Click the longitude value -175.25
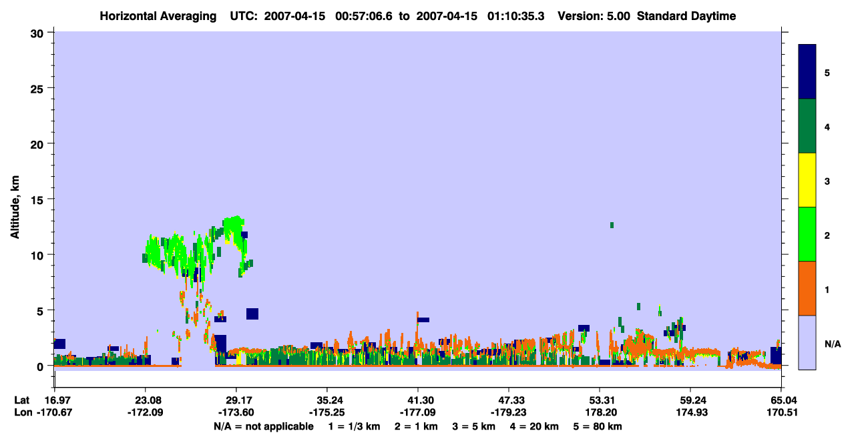Image resolution: width=868 pixels, height=445 pixels. pyautogui.click(x=327, y=412)
